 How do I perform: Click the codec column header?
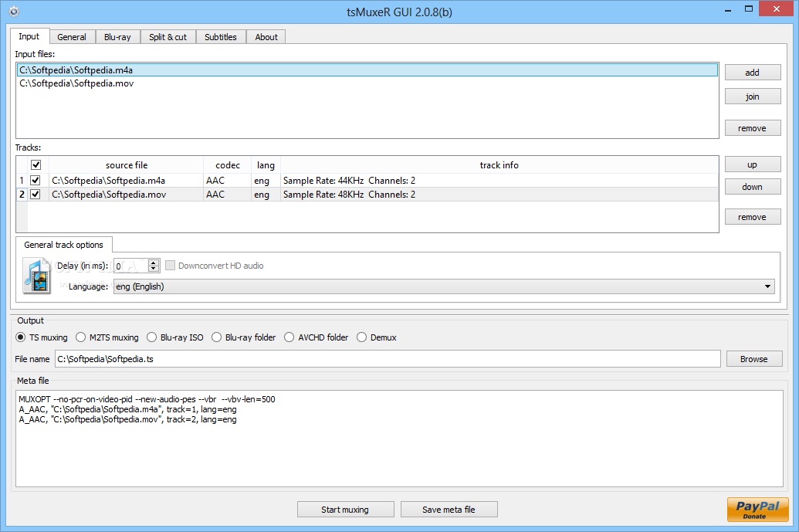click(227, 165)
